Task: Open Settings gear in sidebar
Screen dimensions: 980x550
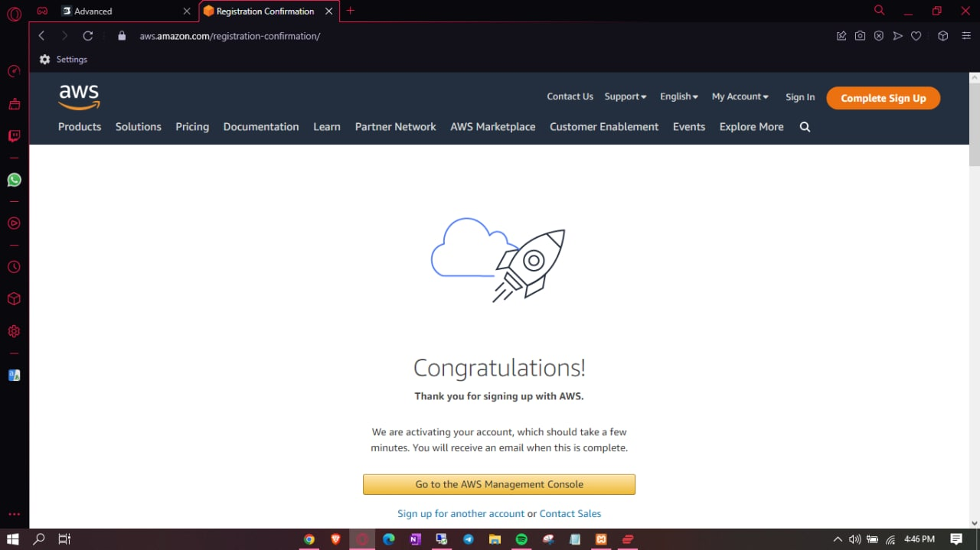Action: click(x=14, y=331)
